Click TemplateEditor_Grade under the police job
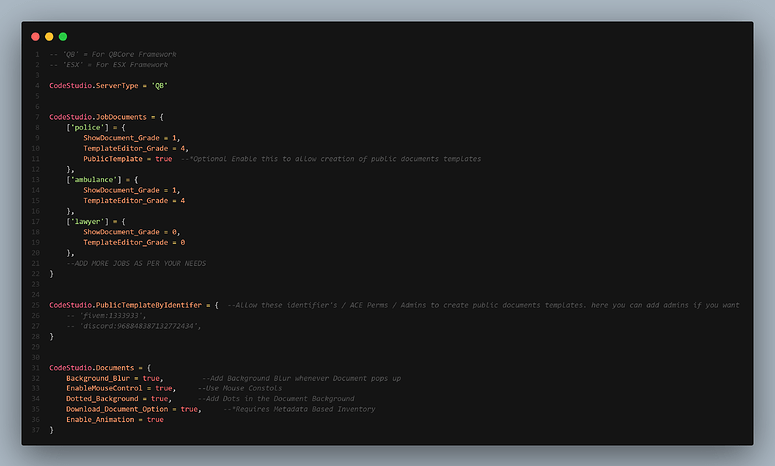 [x=125, y=148]
